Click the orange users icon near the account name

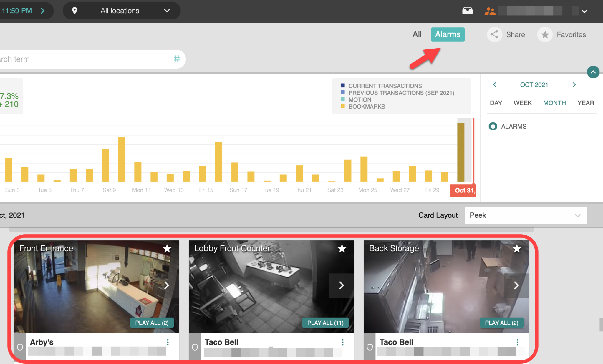[x=490, y=11]
